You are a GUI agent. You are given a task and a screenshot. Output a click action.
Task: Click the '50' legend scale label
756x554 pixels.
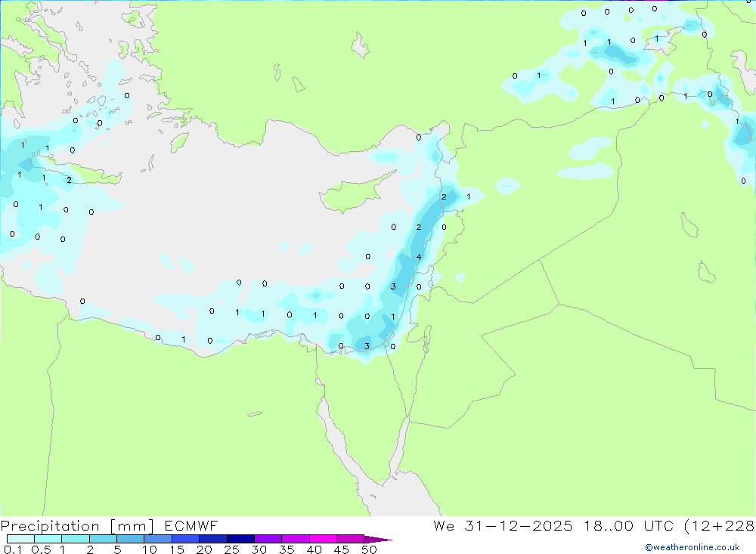point(369,549)
